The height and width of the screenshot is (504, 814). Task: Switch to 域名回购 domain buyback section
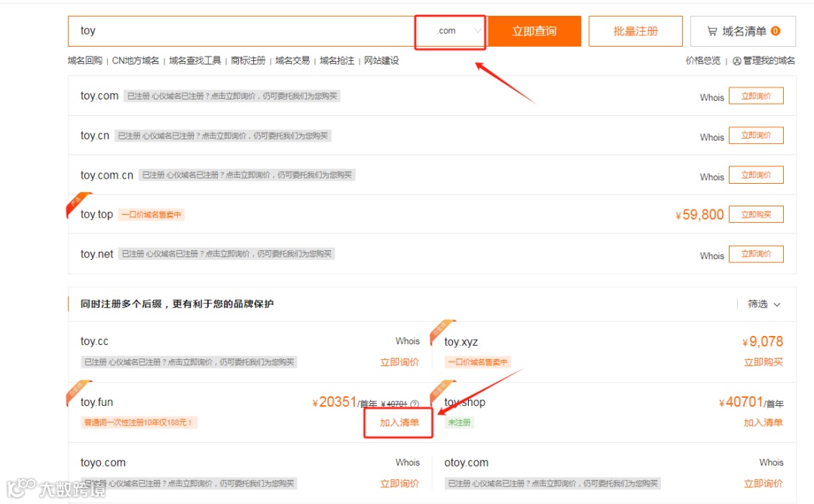tap(86, 60)
